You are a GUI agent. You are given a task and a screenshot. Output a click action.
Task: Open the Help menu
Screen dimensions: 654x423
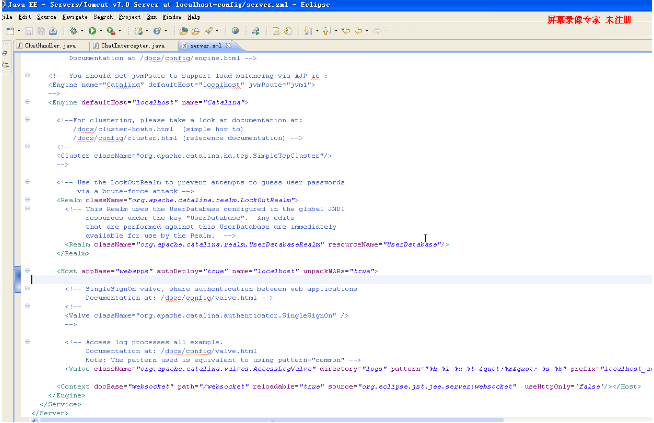194,17
